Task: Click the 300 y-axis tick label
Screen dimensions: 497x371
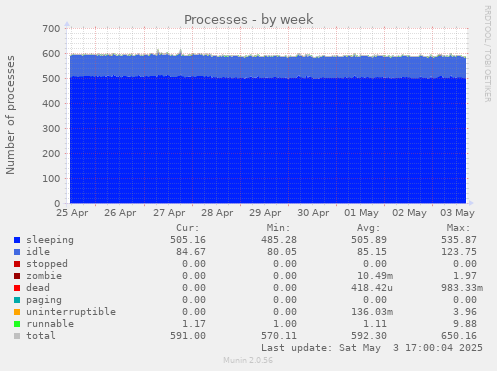Action: point(51,129)
